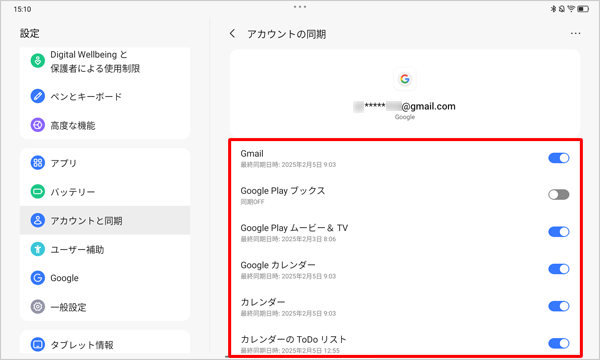This screenshot has height=360, width=600.
Task: Tap the blue Google G sidebar icon
Action: 38,278
